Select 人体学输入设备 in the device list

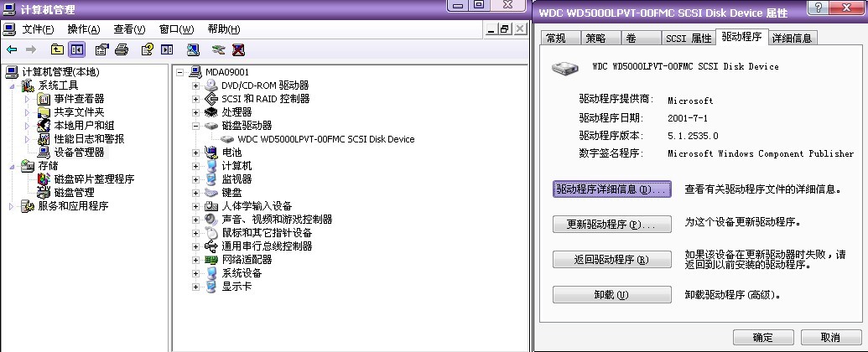click(257, 206)
